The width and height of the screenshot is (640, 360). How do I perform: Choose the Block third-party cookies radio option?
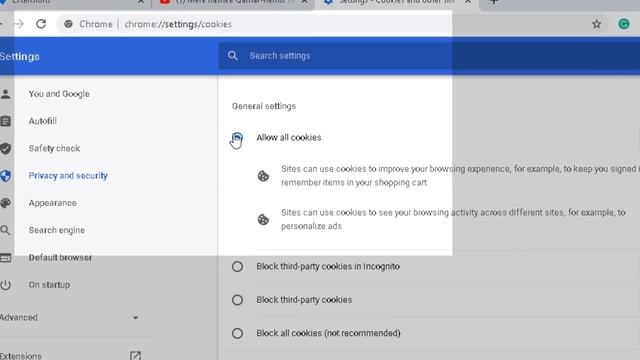(237, 300)
